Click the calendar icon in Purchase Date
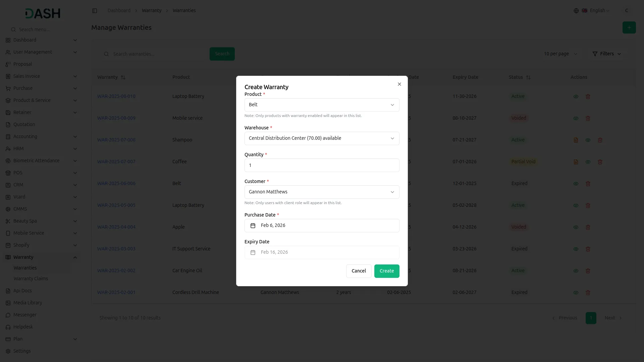The height and width of the screenshot is (362, 644). click(253, 226)
